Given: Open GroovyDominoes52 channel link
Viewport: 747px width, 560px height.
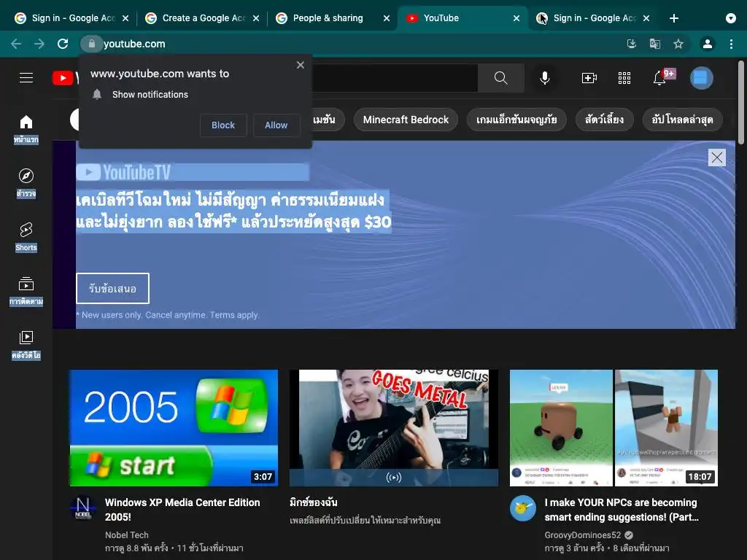Looking at the screenshot, I should pos(583,534).
